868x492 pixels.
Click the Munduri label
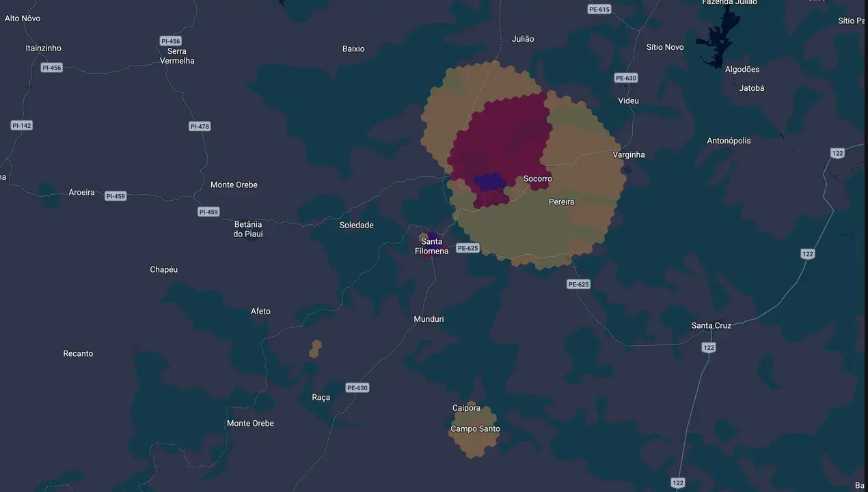(x=429, y=319)
